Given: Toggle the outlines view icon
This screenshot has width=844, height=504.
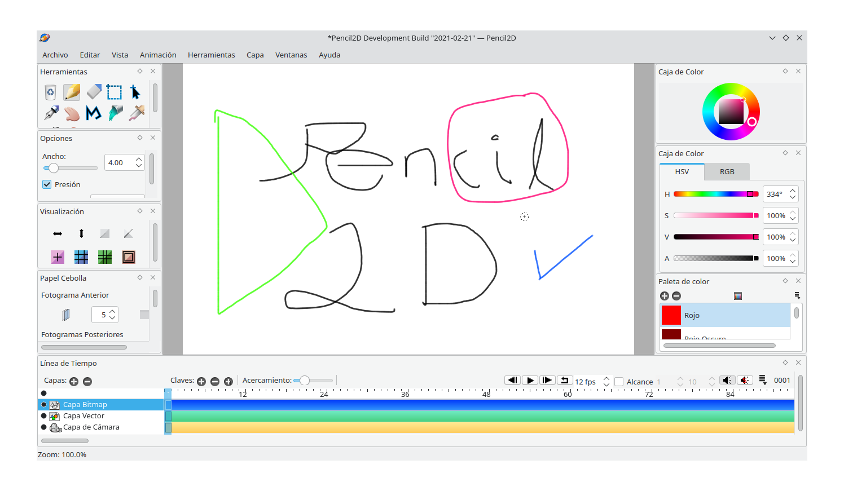Looking at the screenshot, I should tap(129, 233).
